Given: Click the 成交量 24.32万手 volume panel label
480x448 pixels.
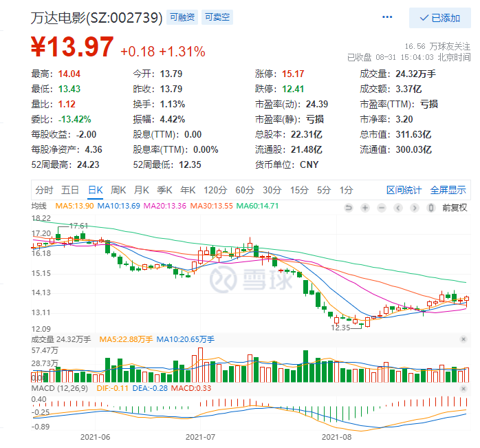Looking at the screenshot, I should (61, 339).
